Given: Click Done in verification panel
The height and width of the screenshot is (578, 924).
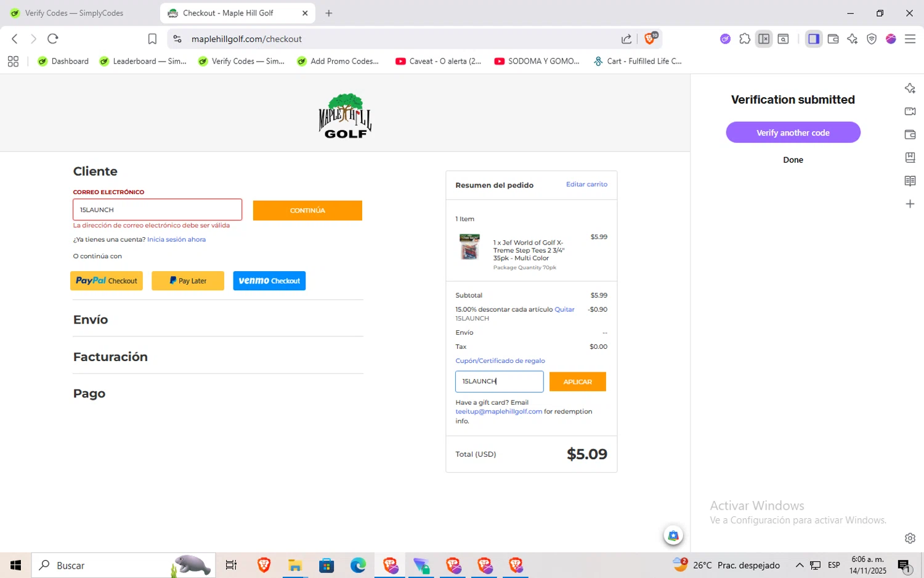Looking at the screenshot, I should pos(793,160).
